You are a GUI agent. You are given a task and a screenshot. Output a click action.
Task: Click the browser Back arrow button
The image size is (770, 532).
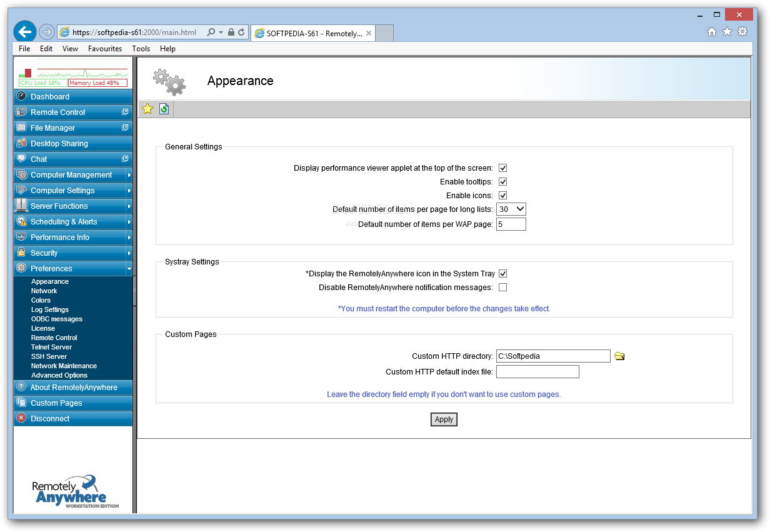pos(25,32)
